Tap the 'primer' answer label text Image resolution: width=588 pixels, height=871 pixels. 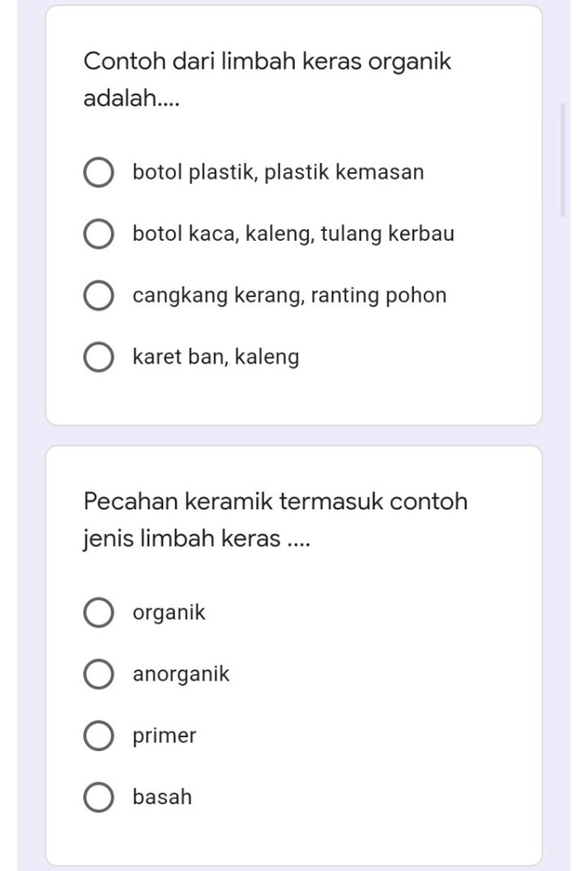pos(164,736)
